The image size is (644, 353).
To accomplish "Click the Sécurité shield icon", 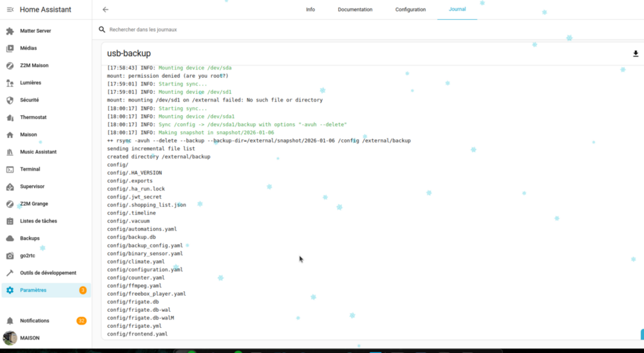I will 10,100.
